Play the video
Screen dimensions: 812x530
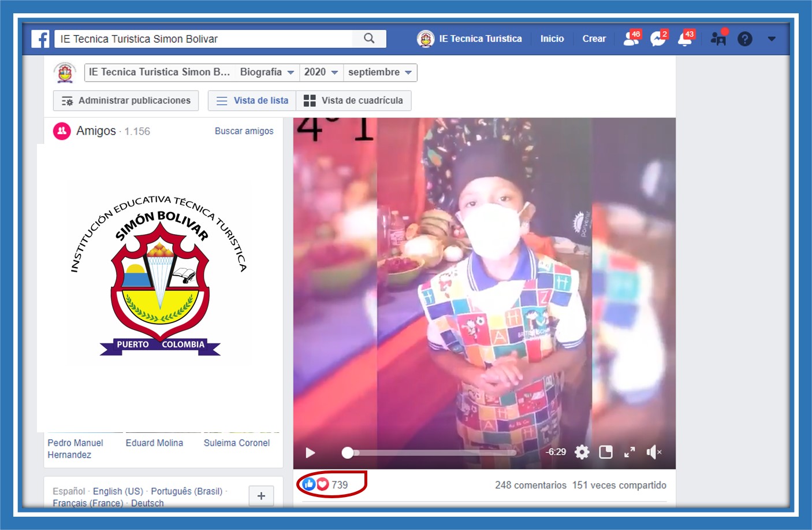(310, 453)
